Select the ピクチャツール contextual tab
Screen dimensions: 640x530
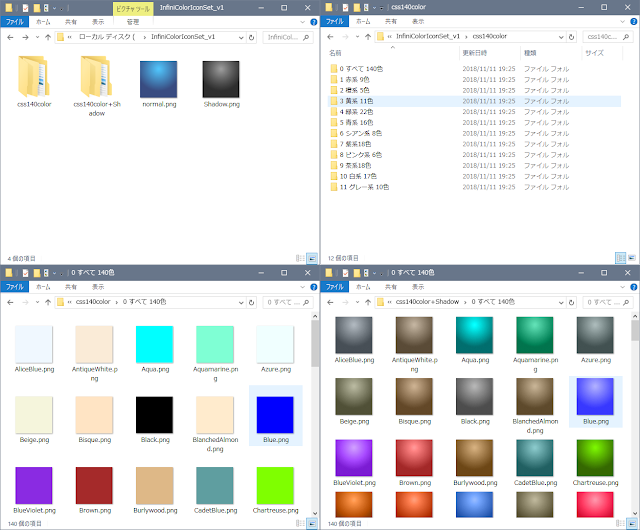point(133,8)
